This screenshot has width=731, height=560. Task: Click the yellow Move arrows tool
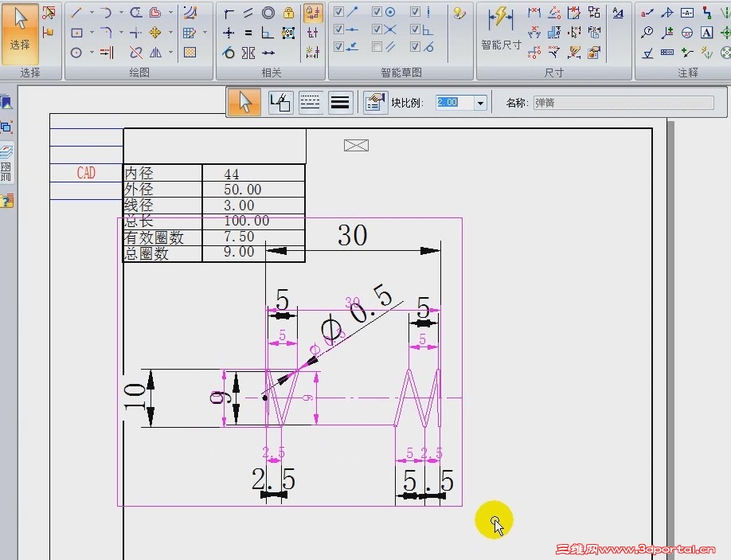coord(156,33)
